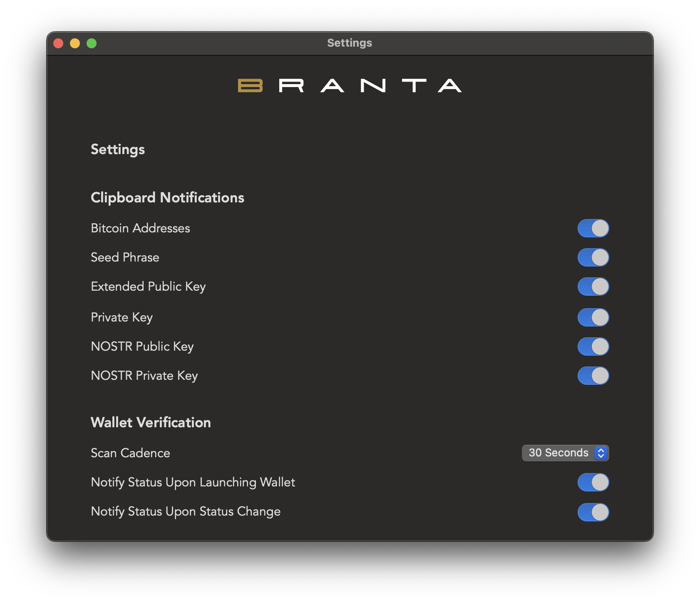Click the Wallet Verification section heading
700x603 pixels.
(151, 422)
